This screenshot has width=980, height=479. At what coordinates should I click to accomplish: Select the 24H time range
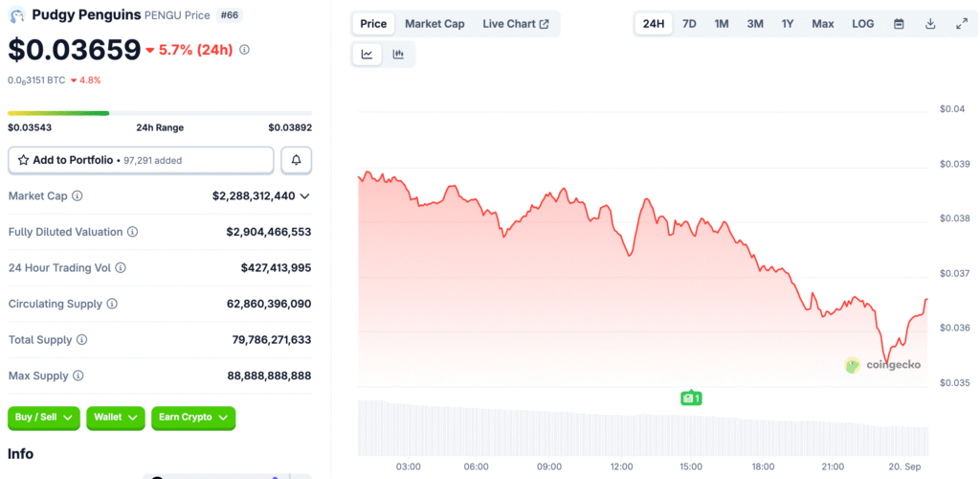pos(654,24)
